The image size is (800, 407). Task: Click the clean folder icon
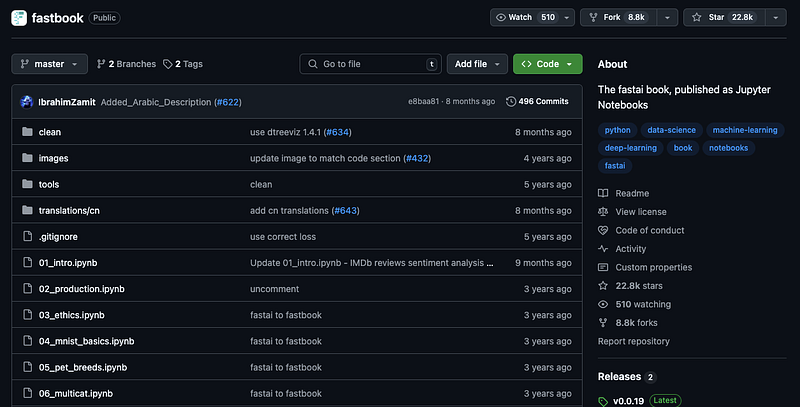(x=28, y=132)
